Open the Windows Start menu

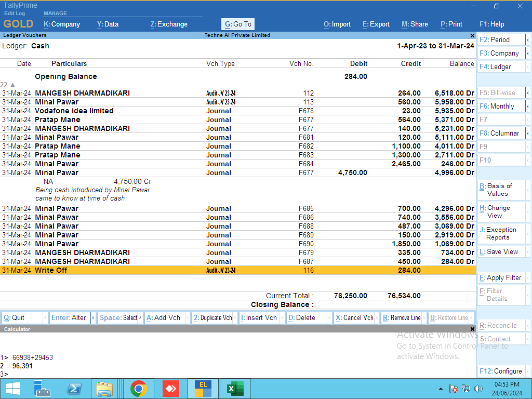13,389
